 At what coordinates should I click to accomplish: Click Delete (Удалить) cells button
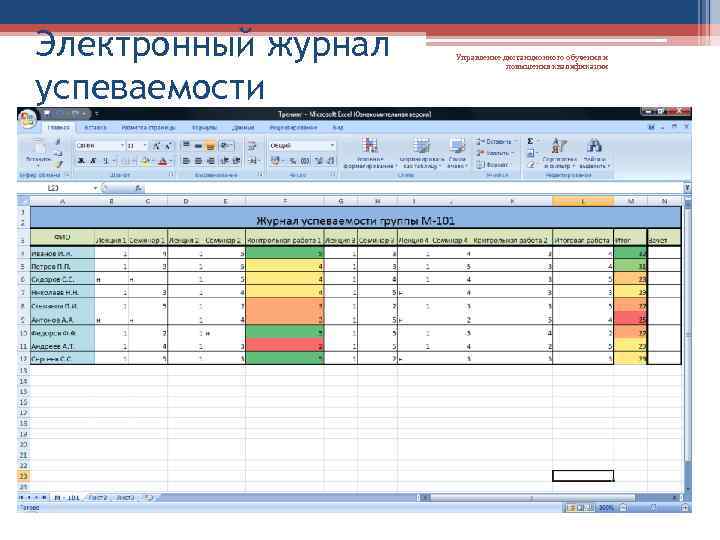coord(494,153)
